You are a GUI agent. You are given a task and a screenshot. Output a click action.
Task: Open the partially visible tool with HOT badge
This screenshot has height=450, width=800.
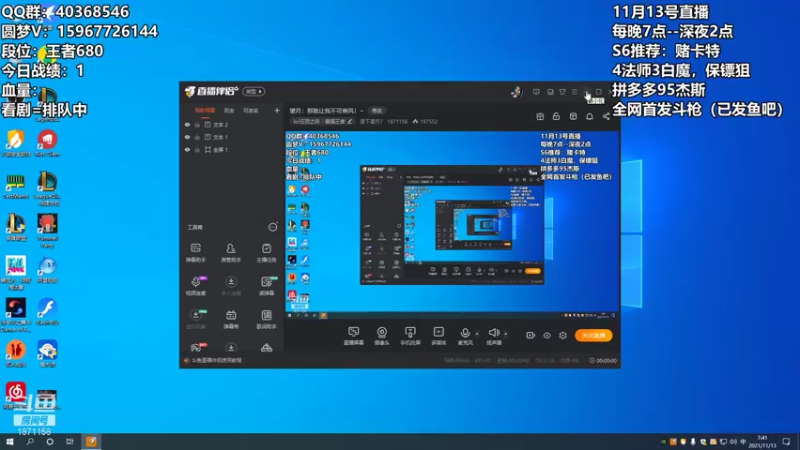(196, 347)
